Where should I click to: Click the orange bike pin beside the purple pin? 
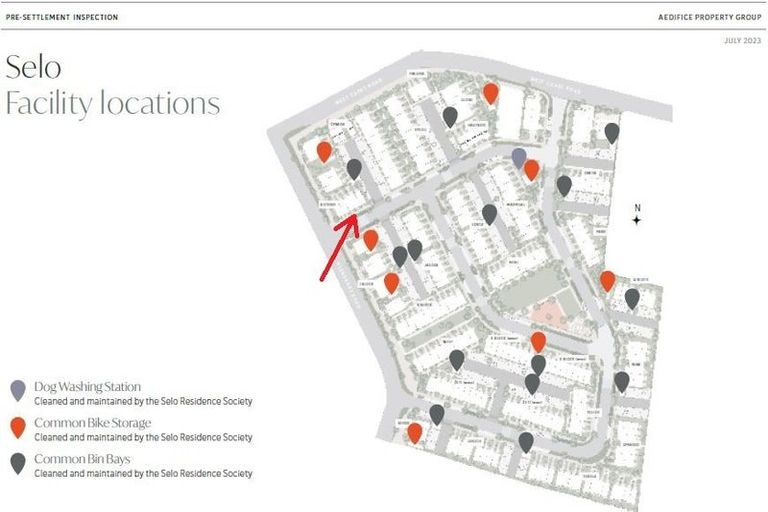click(532, 169)
